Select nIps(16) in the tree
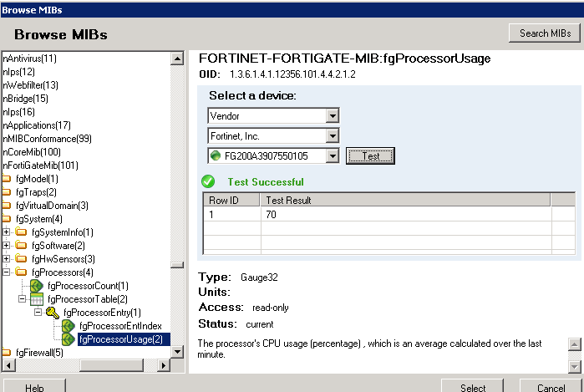584x392 pixels. click(18, 112)
